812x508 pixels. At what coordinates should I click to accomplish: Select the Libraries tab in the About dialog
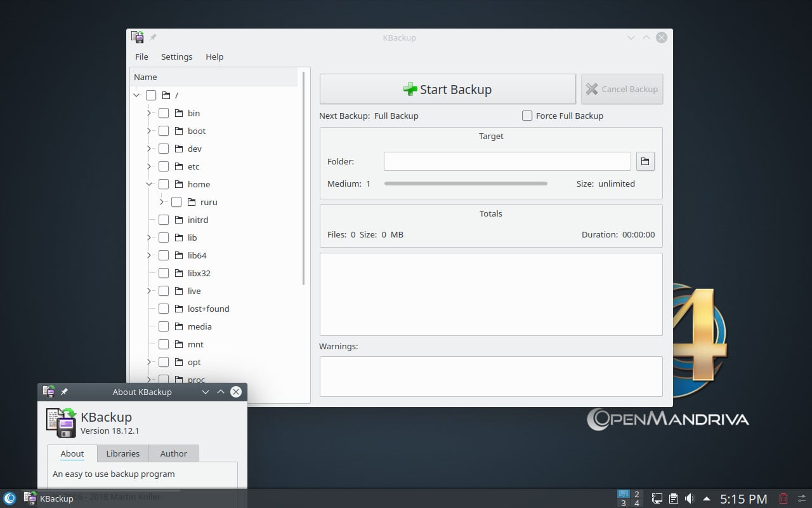(122, 453)
